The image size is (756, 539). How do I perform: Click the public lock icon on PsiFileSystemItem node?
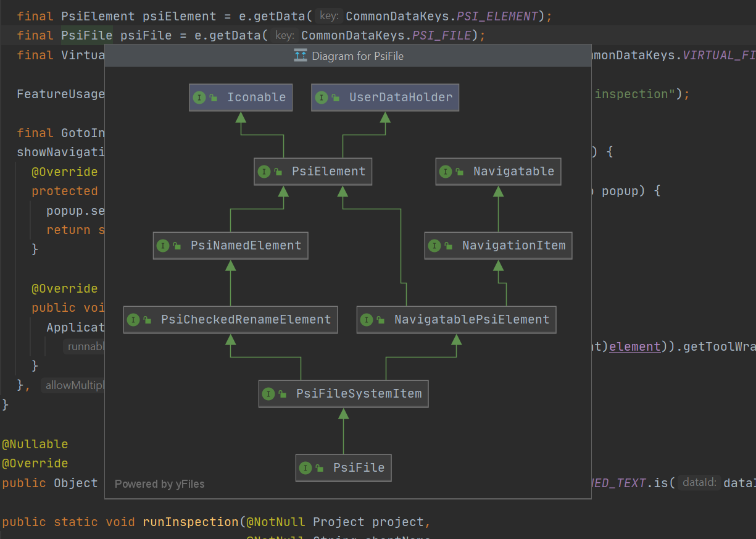point(282,394)
